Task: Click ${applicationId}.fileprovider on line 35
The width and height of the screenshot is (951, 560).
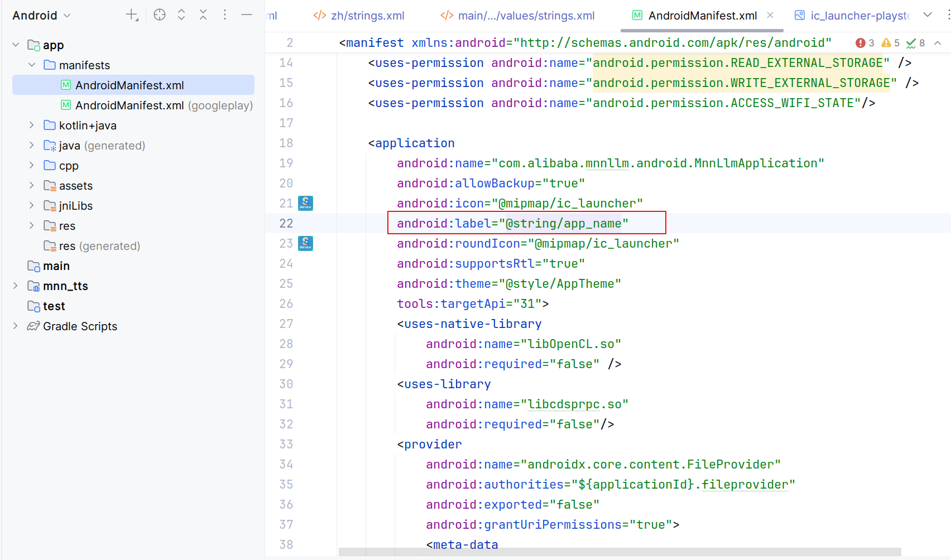Action: tap(683, 484)
